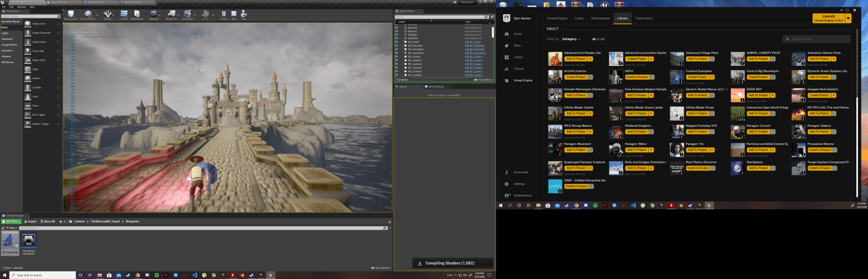
Task: Hide the BP_HauntChar actor in outliner
Action: 396,53
